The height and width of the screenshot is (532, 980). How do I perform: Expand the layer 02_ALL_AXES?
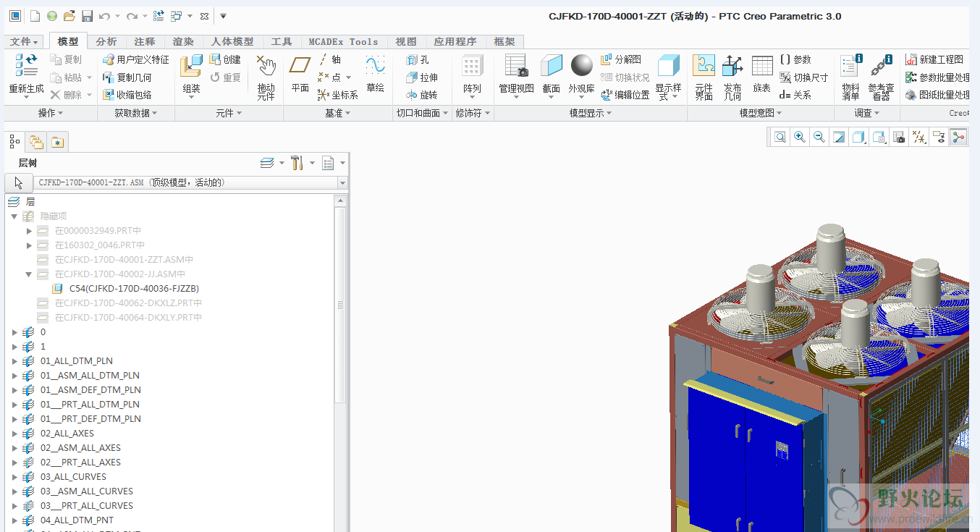point(14,433)
